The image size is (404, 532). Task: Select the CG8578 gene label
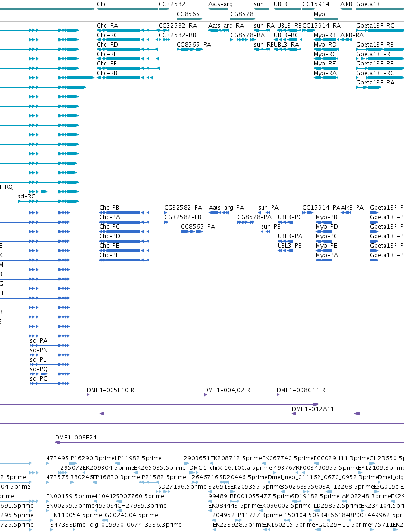242,14
